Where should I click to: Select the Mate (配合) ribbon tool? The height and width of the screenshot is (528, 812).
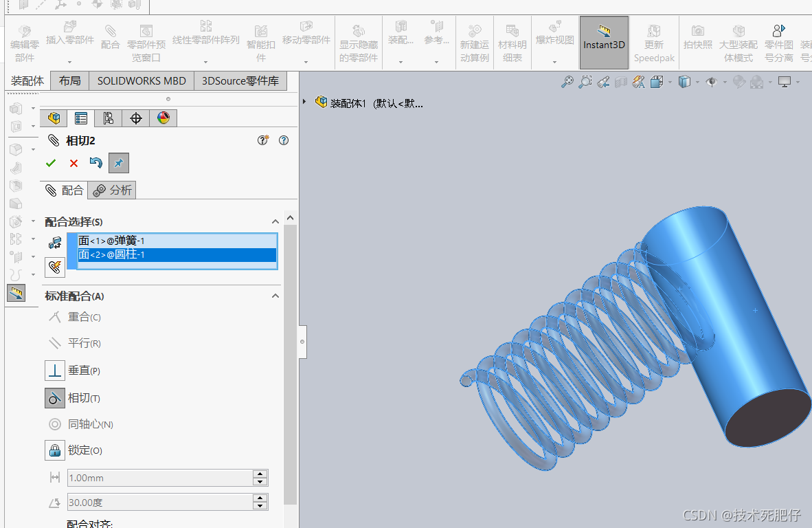coord(110,37)
